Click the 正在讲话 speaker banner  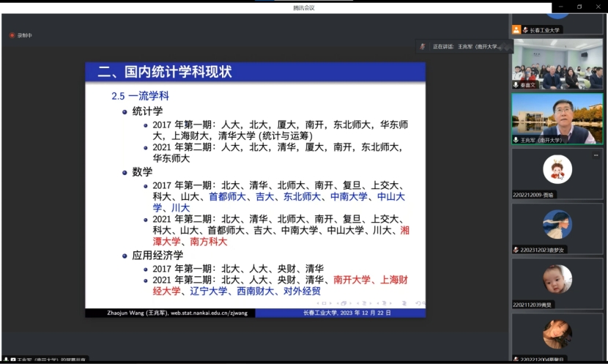pos(463,46)
